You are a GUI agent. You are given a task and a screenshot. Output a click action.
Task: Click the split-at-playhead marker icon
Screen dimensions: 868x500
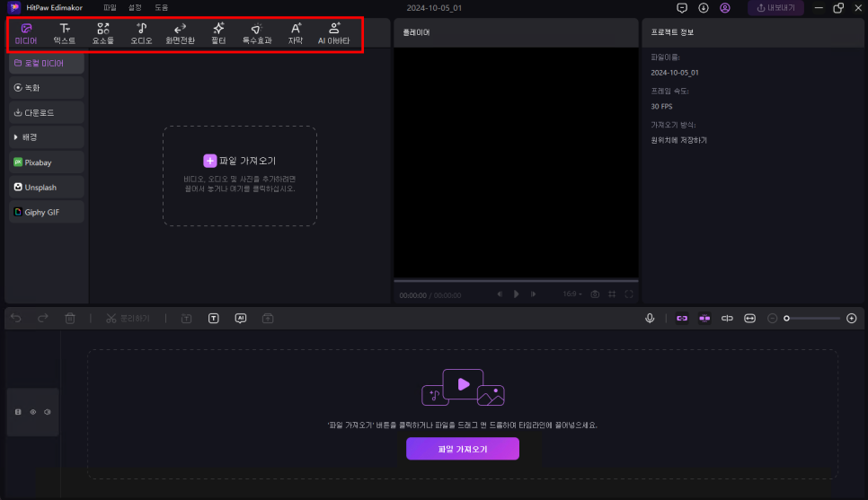728,319
